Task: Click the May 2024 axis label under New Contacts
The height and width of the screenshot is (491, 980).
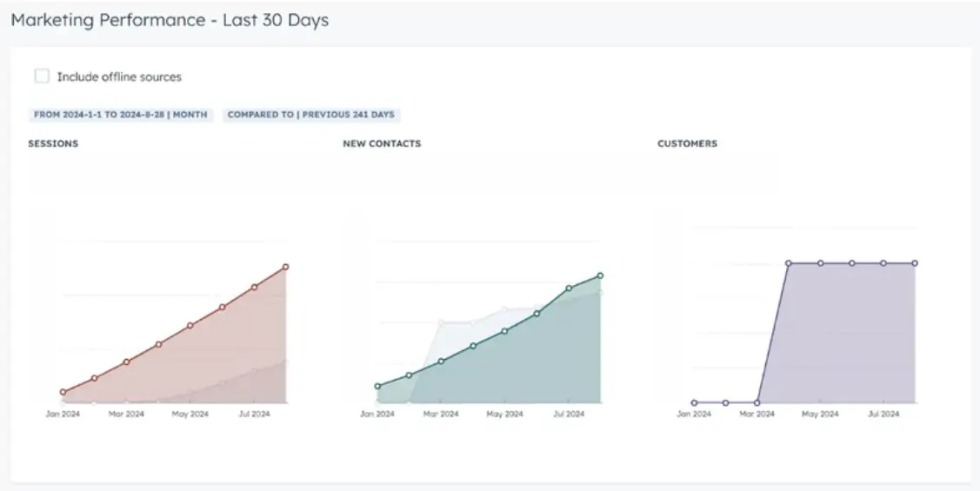Action: (x=504, y=415)
